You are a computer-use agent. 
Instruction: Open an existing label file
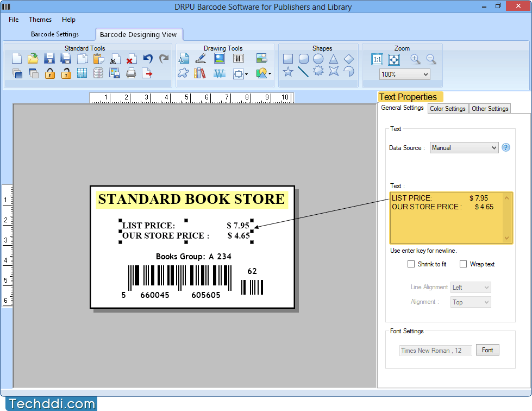(33, 58)
